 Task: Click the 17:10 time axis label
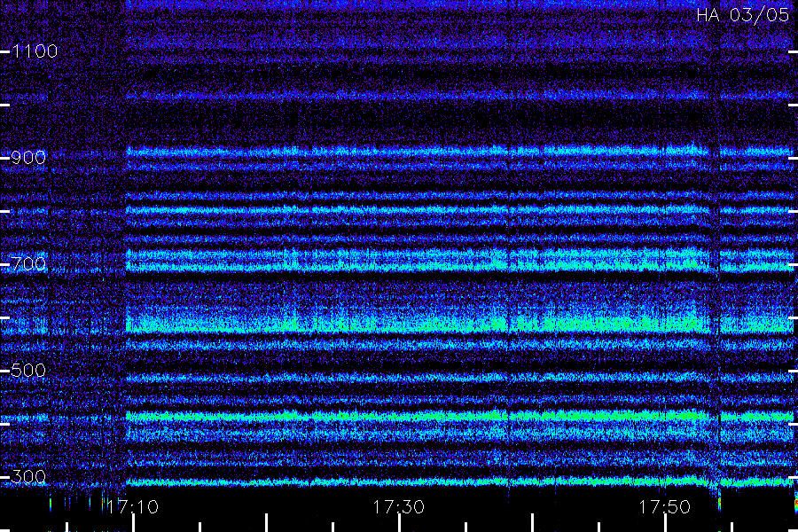tap(132, 507)
